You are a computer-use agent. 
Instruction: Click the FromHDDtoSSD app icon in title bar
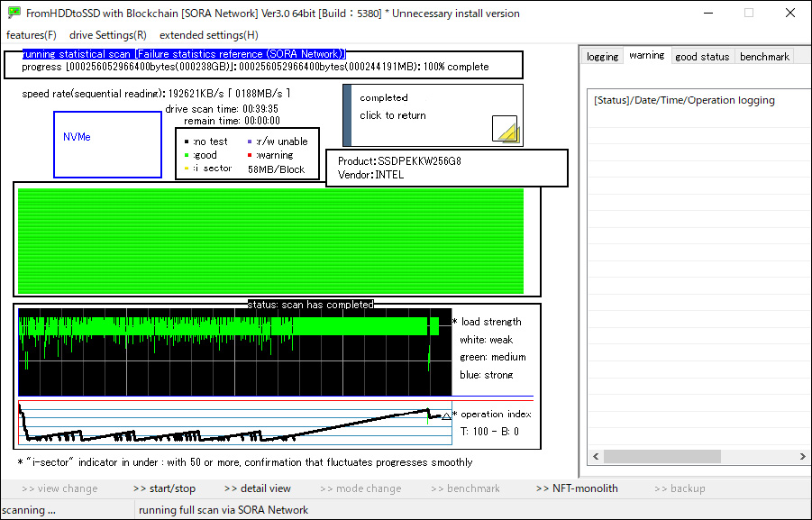(14, 13)
